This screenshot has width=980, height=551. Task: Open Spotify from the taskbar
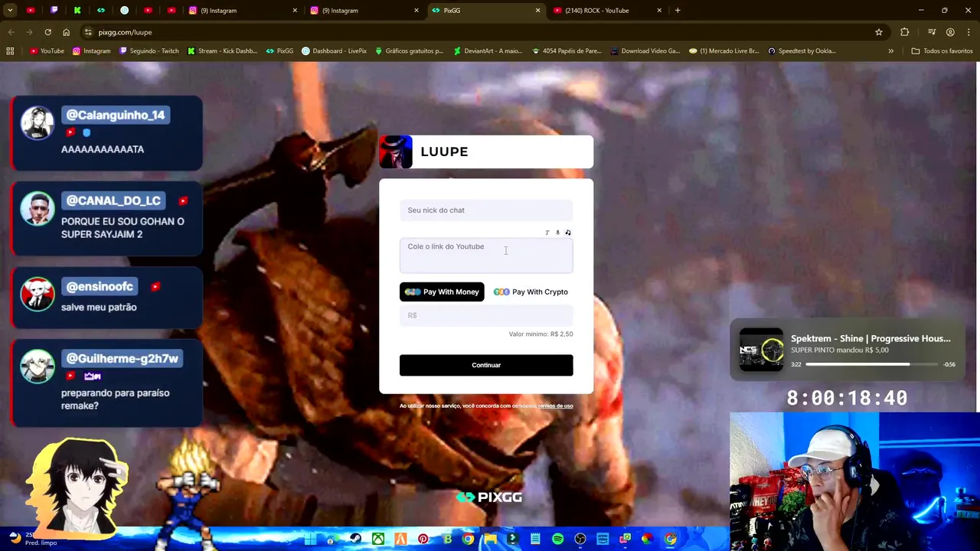557,540
